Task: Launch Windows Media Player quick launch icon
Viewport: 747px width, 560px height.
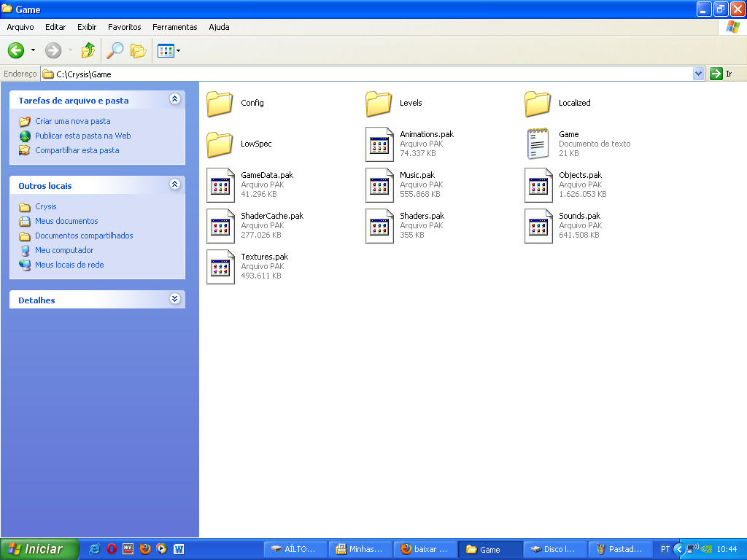Action: 161,549
